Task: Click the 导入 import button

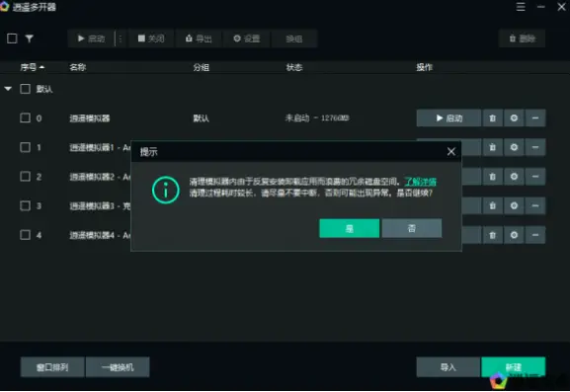Action: click(x=448, y=367)
